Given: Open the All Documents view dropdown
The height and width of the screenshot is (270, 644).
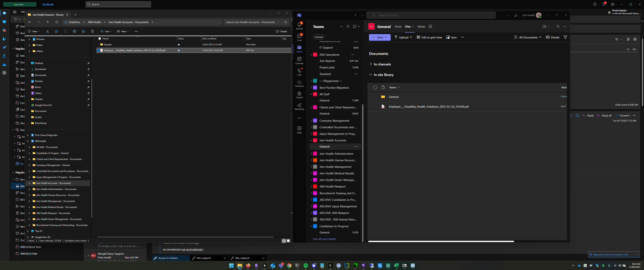Looking at the screenshot, I should [x=528, y=37].
